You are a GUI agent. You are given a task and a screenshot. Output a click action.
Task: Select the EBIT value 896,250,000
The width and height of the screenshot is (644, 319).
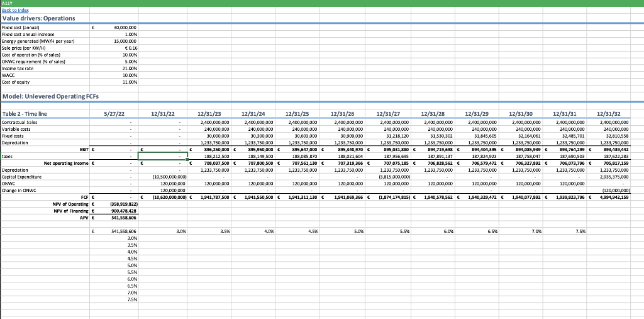[x=216, y=150]
